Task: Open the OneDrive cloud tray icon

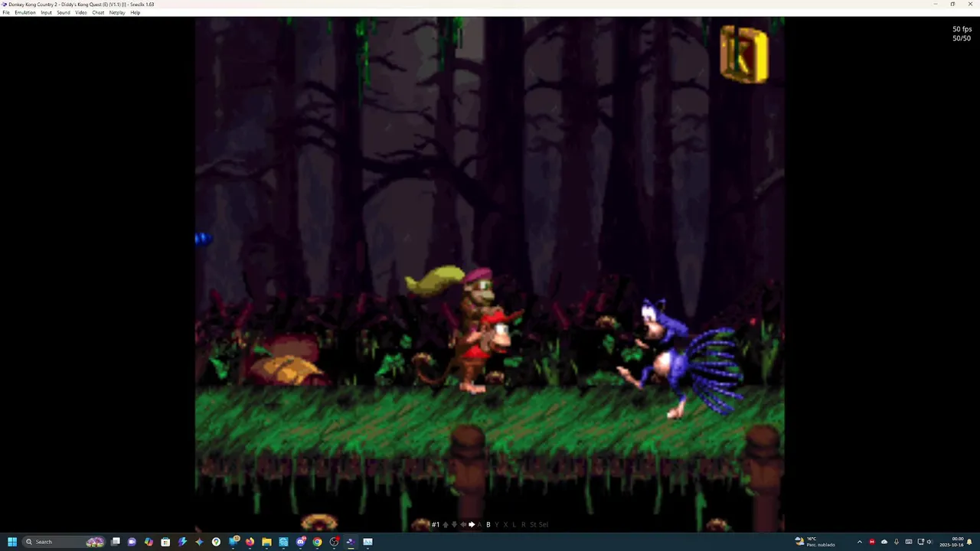Action: coord(884,542)
